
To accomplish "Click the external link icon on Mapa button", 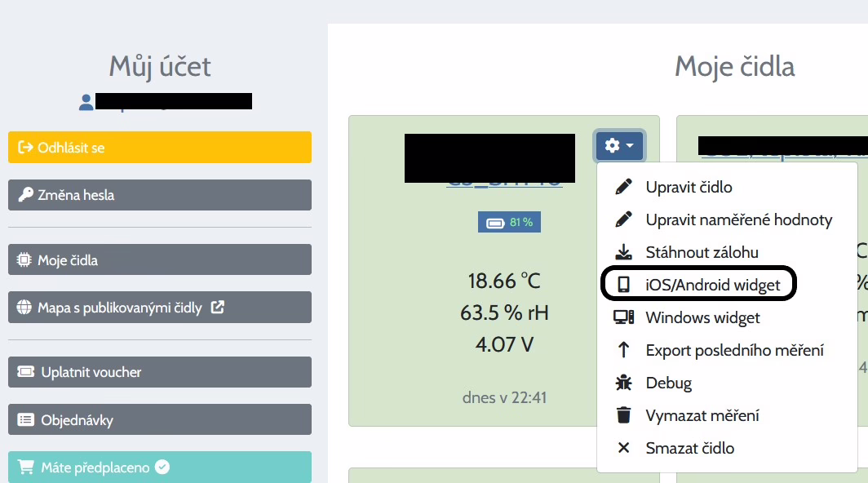I will pos(218,308).
